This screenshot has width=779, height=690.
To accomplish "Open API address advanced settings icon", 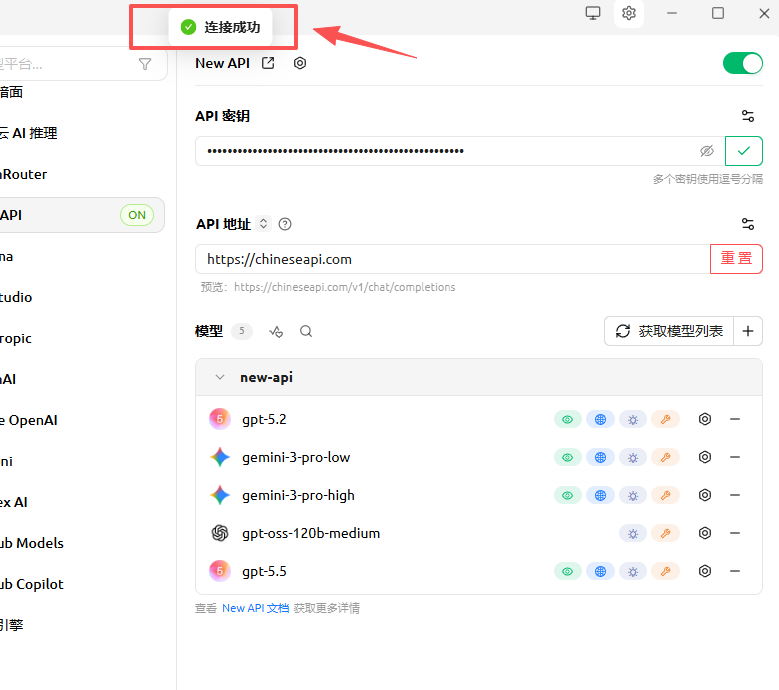I will pyautogui.click(x=748, y=224).
